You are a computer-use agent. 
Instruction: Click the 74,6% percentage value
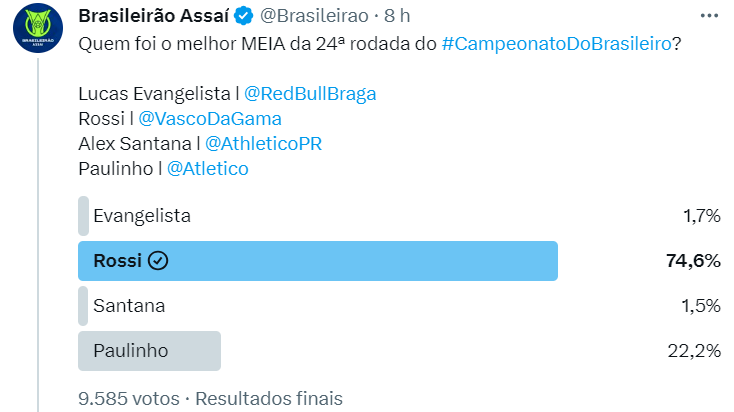tap(693, 261)
